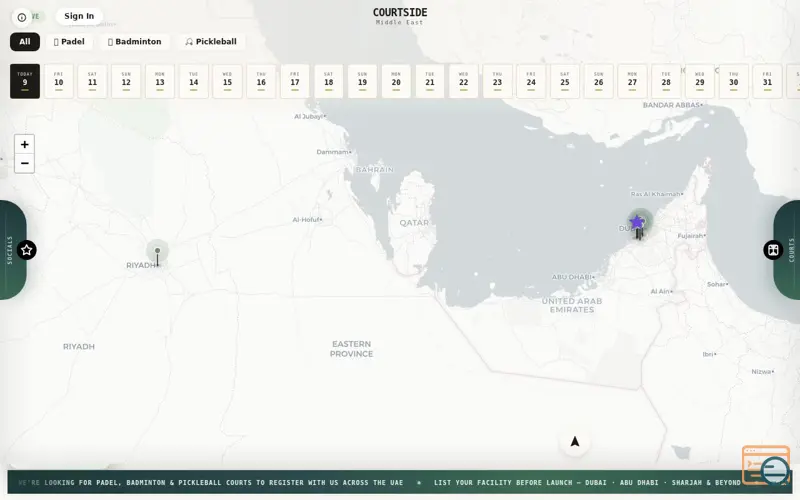Viewport: 800px width, 500px height.
Task: Pick Saturday 25 date card
Action: [565, 81]
